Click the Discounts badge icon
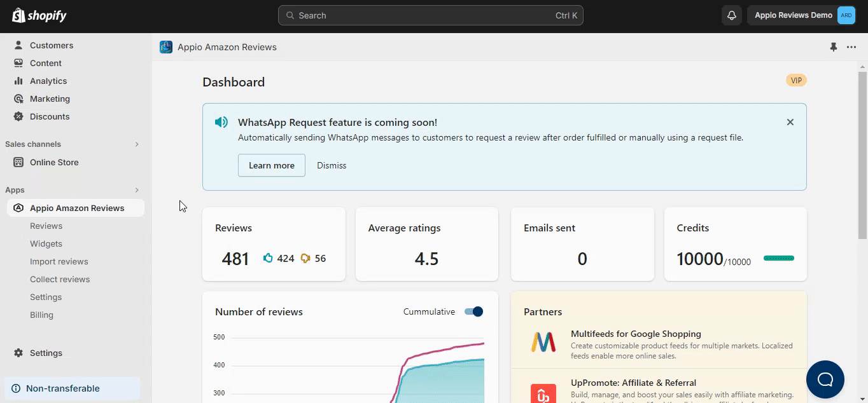 (18, 116)
